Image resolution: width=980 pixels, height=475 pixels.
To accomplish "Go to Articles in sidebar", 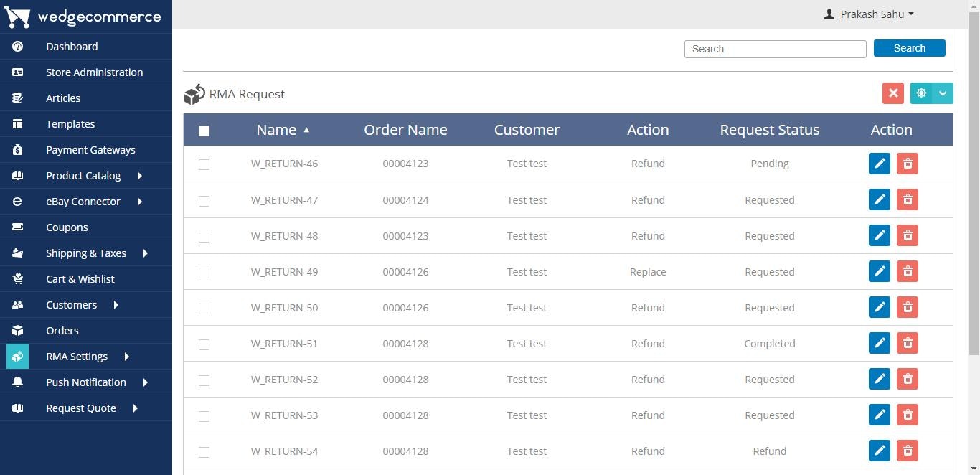I will [63, 98].
